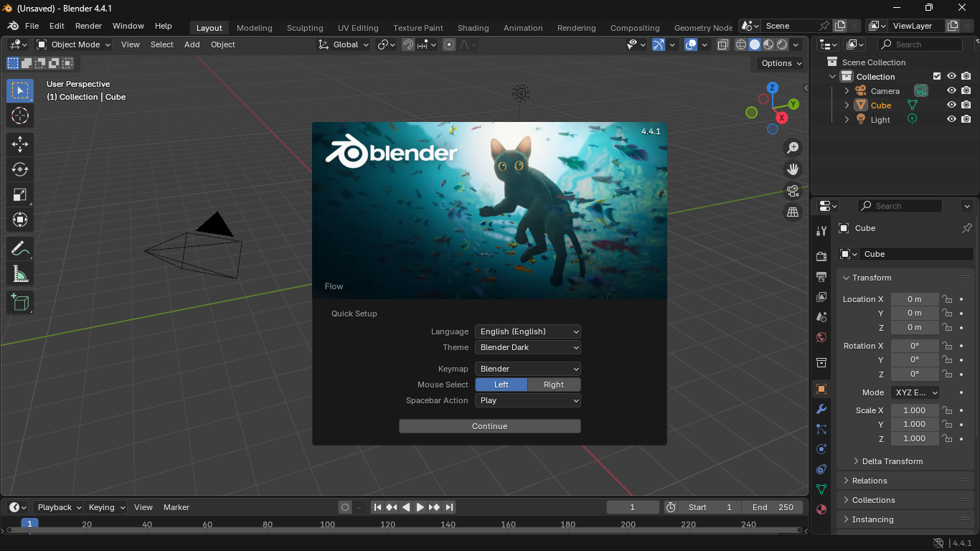
Task: Click the red X axis gizmo
Action: [782, 118]
